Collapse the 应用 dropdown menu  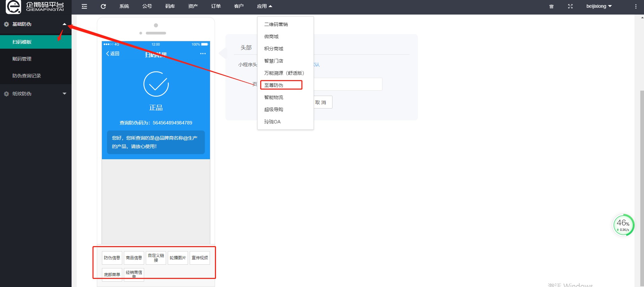(265, 6)
